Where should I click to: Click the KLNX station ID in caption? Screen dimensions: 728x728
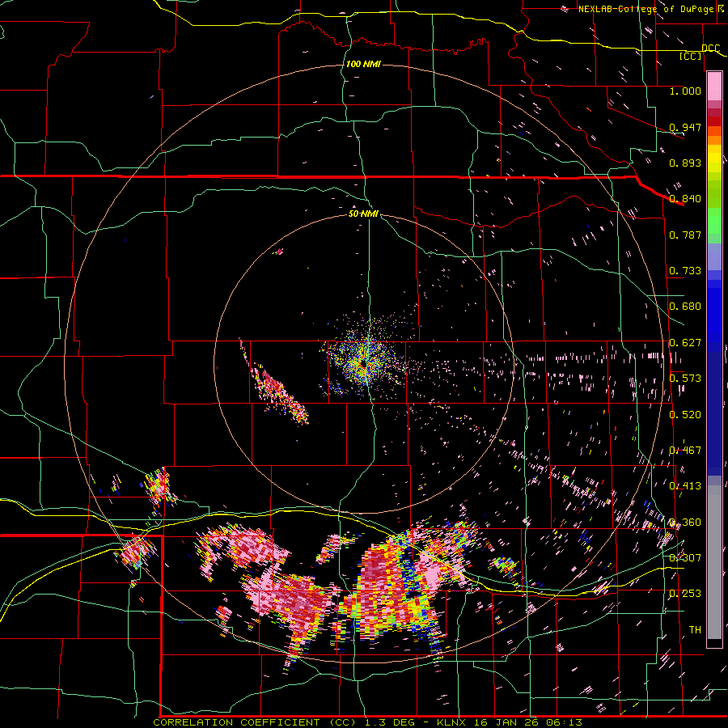[x=452, y=722]
